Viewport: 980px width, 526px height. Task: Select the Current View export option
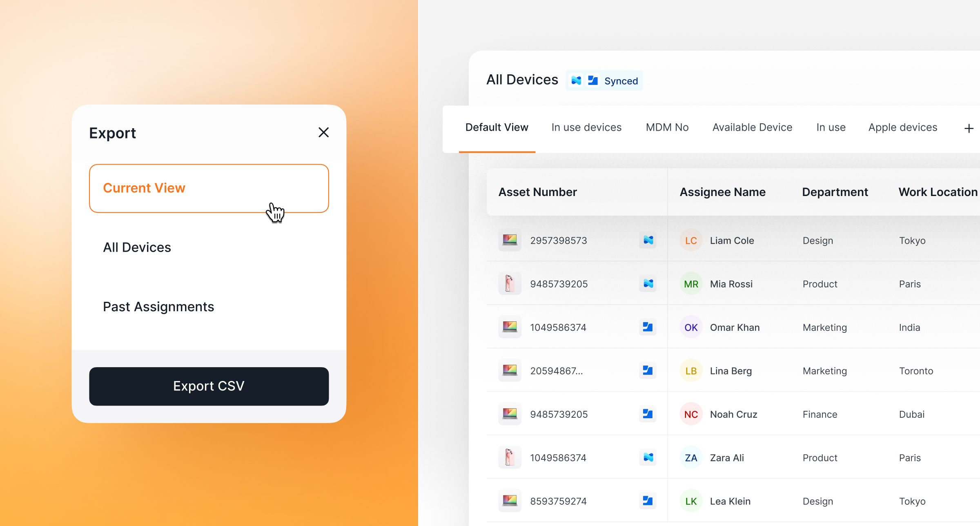[209, 188]
